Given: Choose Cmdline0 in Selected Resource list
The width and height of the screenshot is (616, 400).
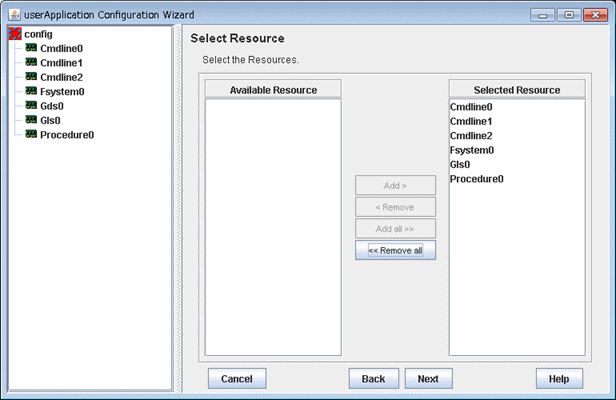Looking at the screenshot, I should click(x=517, y=107).
